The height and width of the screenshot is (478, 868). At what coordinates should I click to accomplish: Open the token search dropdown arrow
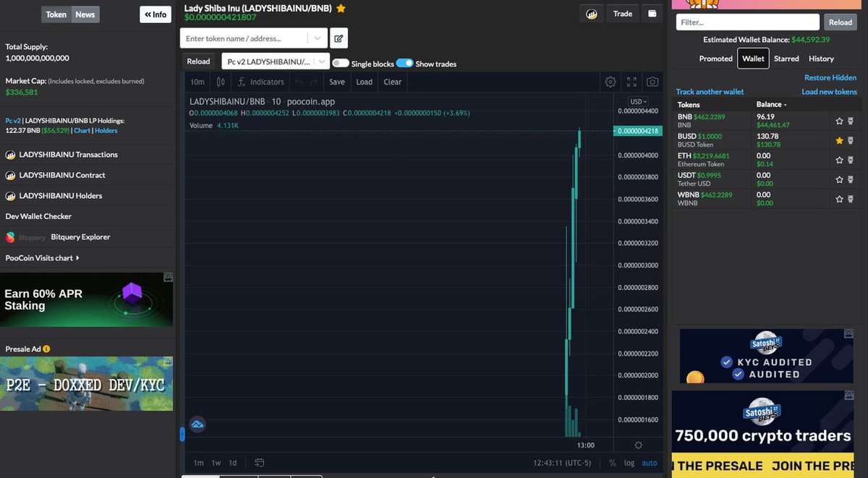point(318,38)
